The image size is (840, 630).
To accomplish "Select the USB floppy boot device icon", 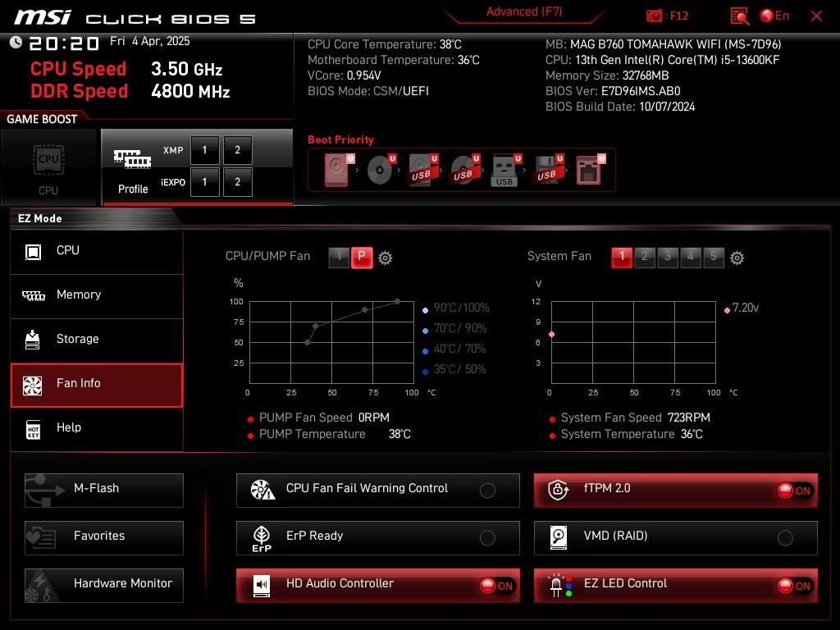I will [548, 170].
